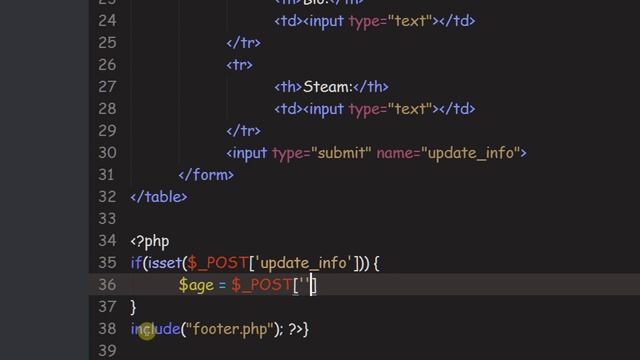Viewport: 640px width, 360px height.
Task: Click line number 30 in the gutter
Action: (107, 153)
